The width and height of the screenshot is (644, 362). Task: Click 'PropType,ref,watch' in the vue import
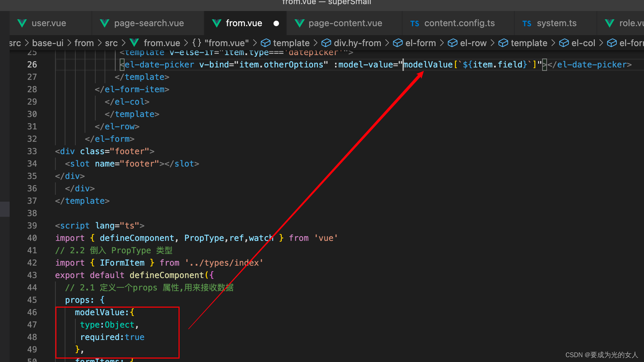click(x=229, y=238)
